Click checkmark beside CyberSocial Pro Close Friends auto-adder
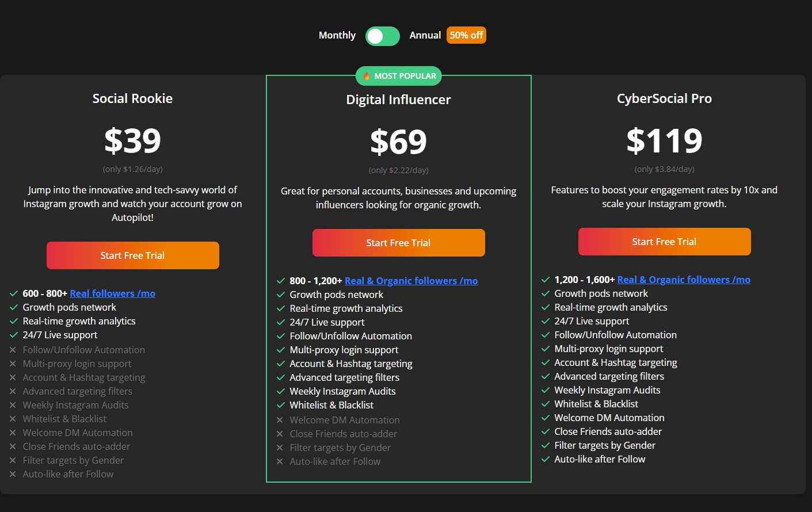812x512 pixels. [546, 431]
